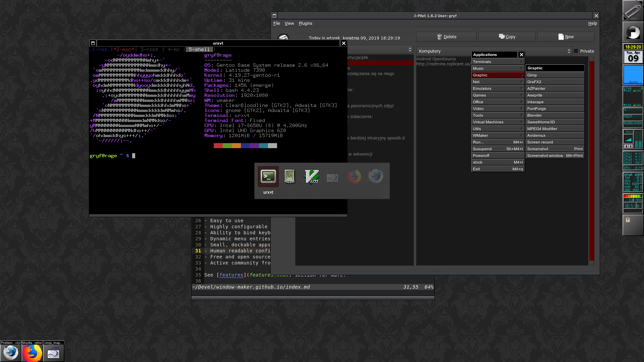This screenshot has width=644, height=362.
Task: Click the Window Maker clip paperclip icon
Action: click(x=633, y=11)
